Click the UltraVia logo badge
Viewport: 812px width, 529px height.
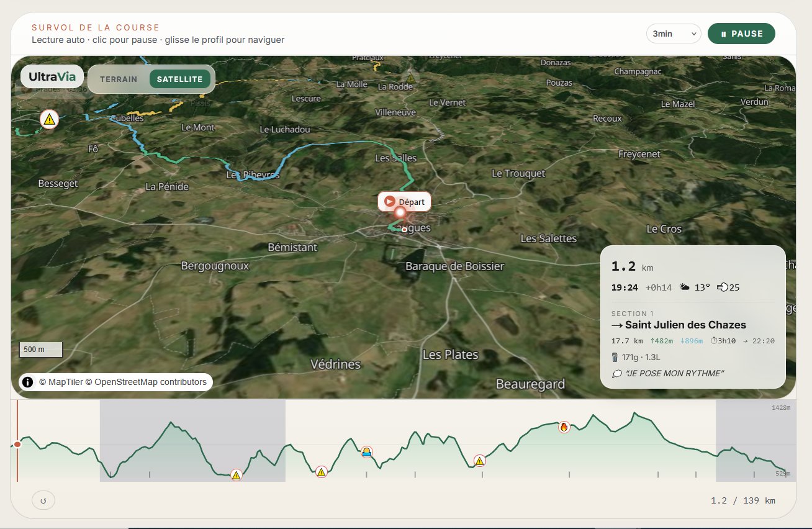52,77
